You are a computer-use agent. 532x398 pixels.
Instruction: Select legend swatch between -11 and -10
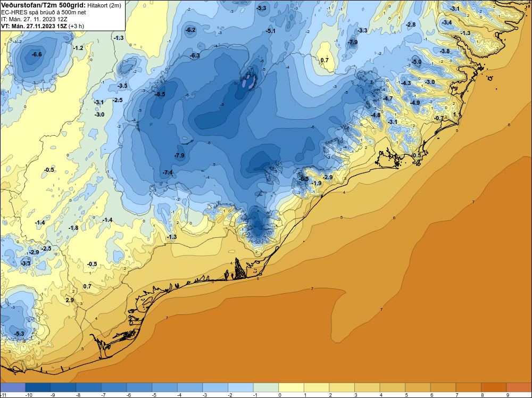pyautogui.click(x=13, y=387)
